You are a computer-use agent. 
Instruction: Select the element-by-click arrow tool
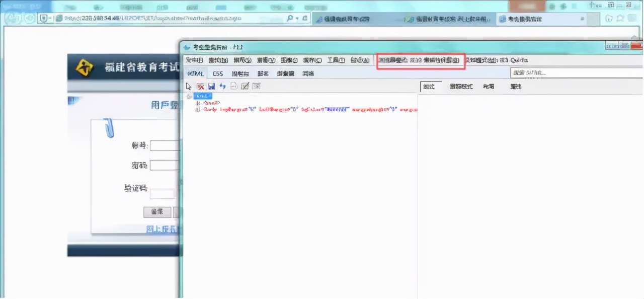[x=189, y=86]
